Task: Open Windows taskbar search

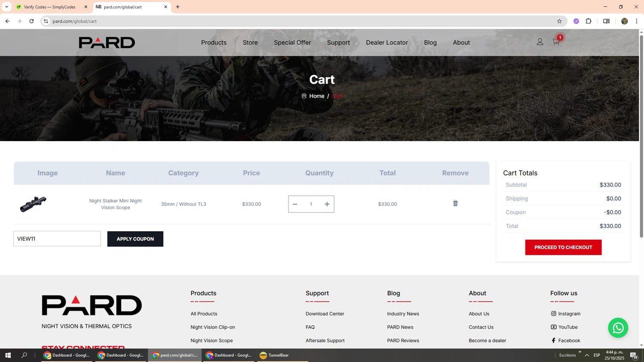Action: point(24,355)
